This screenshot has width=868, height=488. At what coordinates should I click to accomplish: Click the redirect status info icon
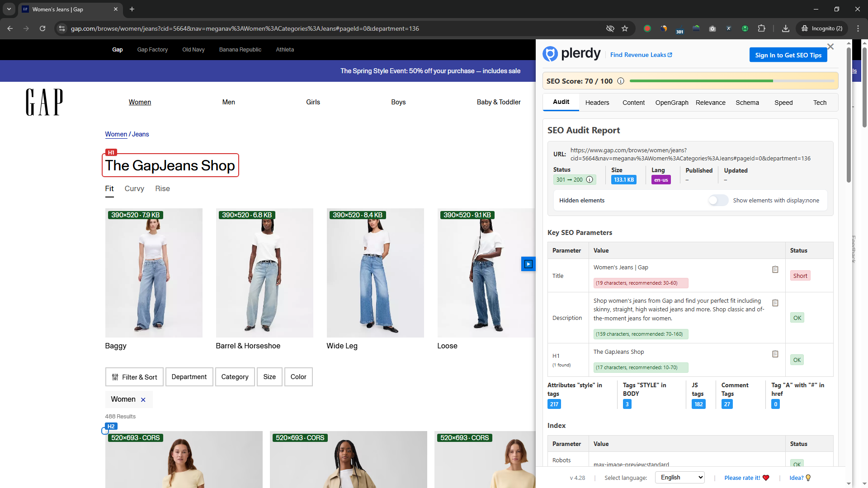[590, 179]
